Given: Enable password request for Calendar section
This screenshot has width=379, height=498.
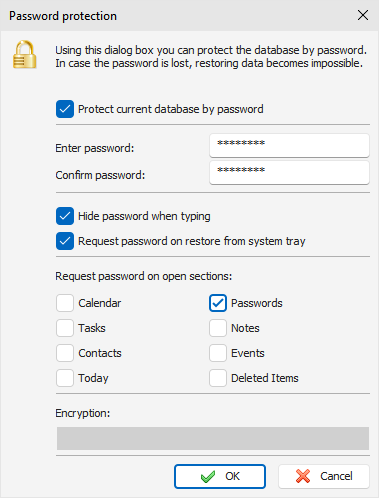Looking at the screenshot, I should point(65,303).
